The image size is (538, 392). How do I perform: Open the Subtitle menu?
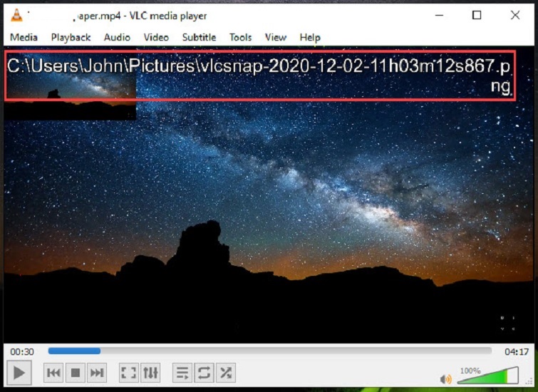199,37
